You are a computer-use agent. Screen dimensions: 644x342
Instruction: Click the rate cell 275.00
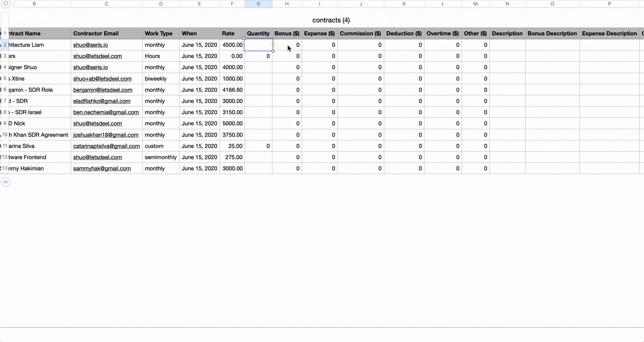232,157
